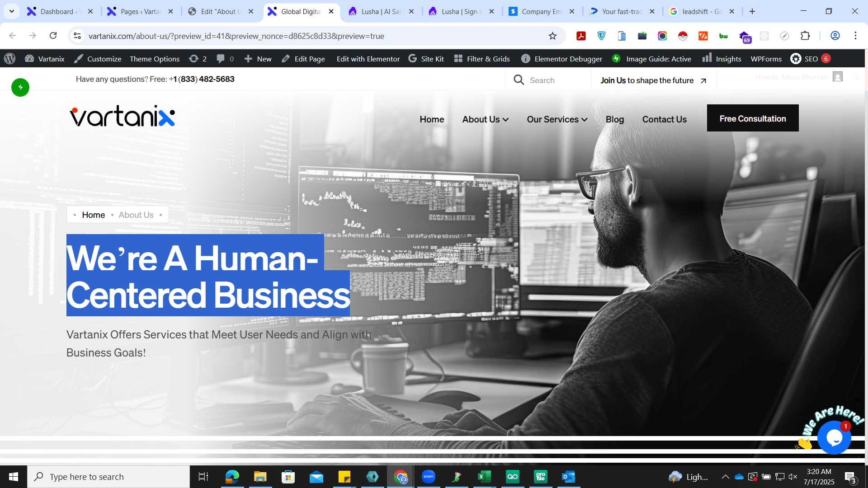The height and width of the screenshot is (488, 868).
Task: Open the BuiltWith bw extension
Action: (723, 36)
